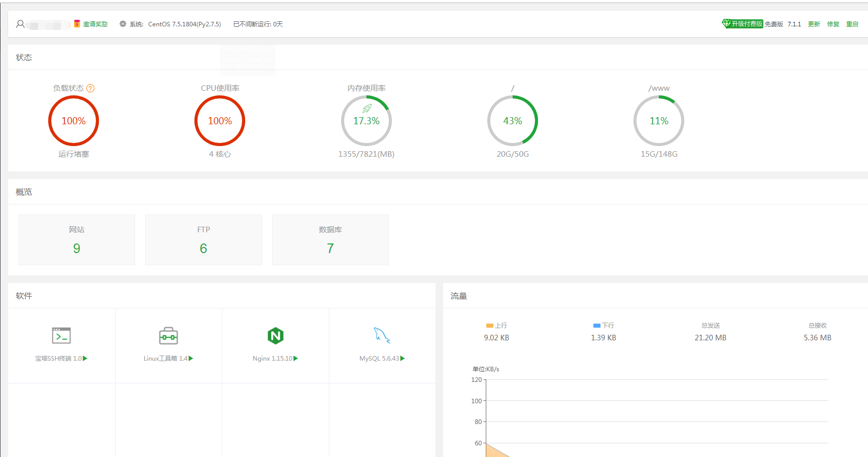Open the Nginx software icon
This screenshot has height=457, width=868.
(276, 336)
